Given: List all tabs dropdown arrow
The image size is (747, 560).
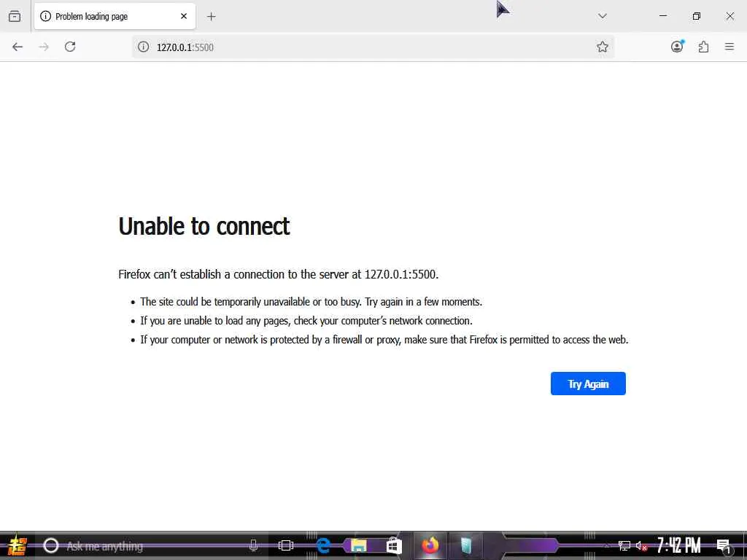Looking at the screenshot, I should tap(602, 16).
